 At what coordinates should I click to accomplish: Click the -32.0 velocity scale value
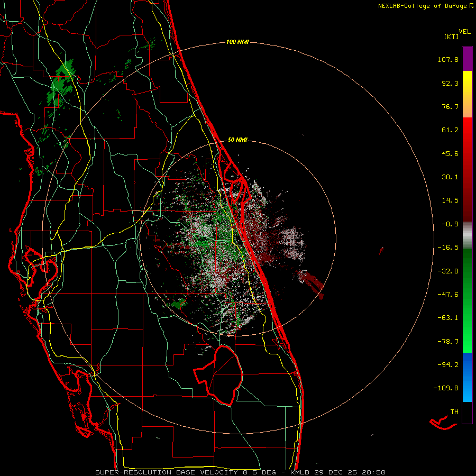pos(448,271)
